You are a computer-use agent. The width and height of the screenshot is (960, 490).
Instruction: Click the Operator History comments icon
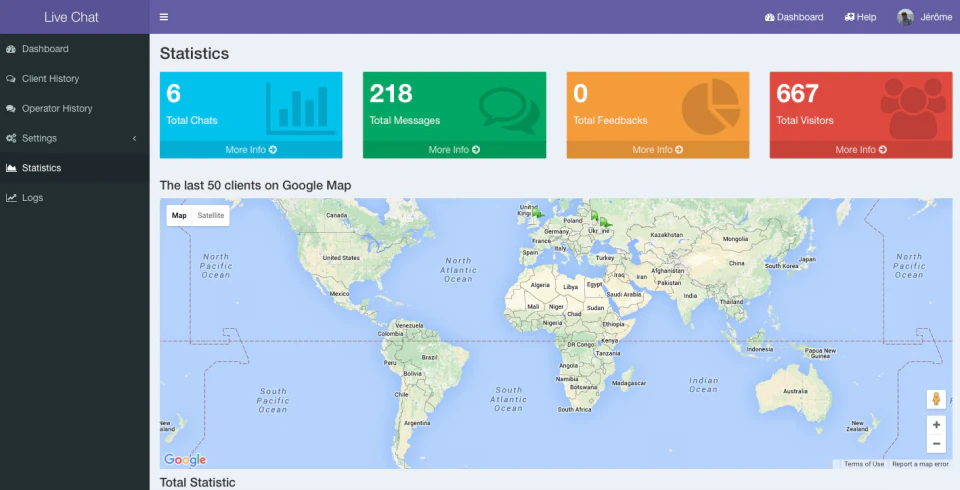pos(11,108)
